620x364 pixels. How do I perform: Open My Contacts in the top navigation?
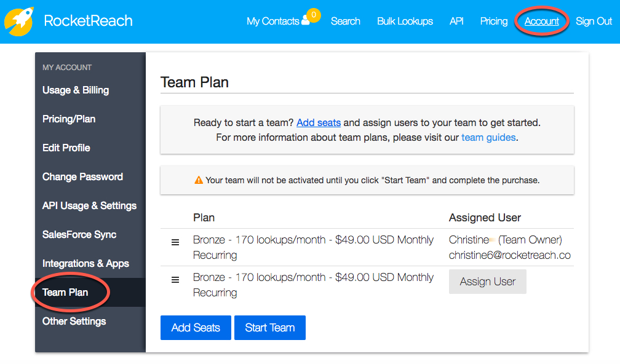coord(273,22)
